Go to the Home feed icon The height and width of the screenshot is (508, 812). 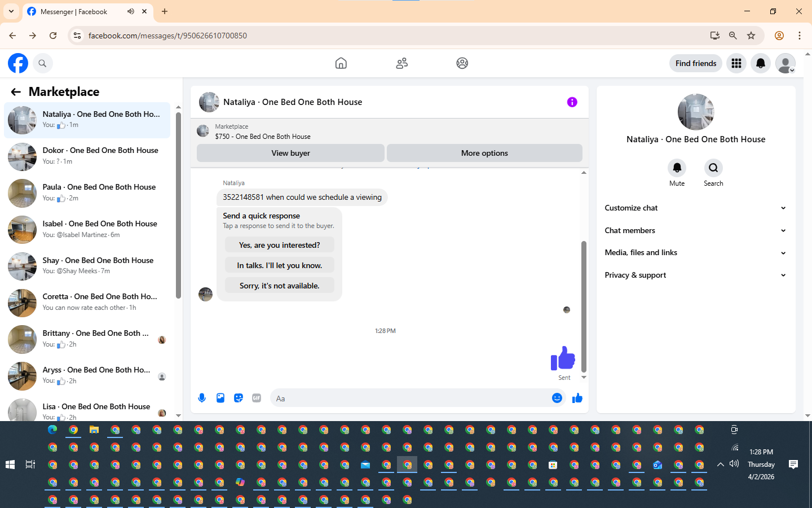341,63
